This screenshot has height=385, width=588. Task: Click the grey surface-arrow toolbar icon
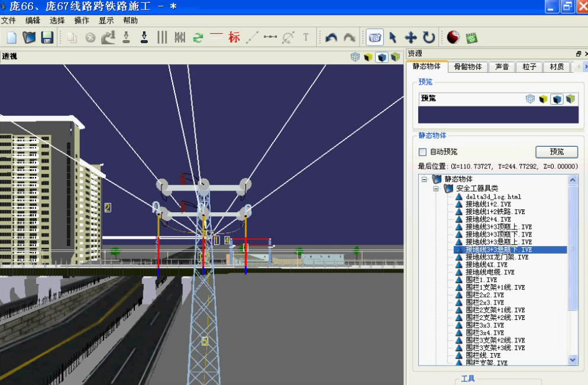[108, 37]
